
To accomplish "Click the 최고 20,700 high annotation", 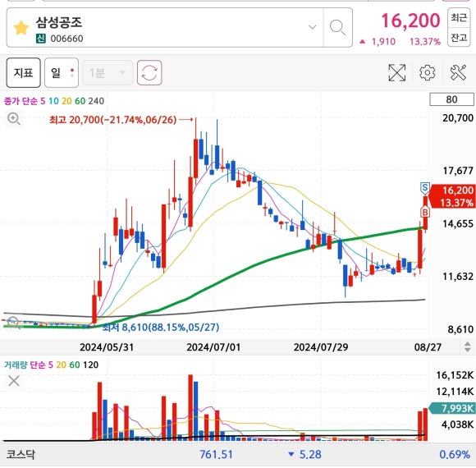I will pos(113,120).
